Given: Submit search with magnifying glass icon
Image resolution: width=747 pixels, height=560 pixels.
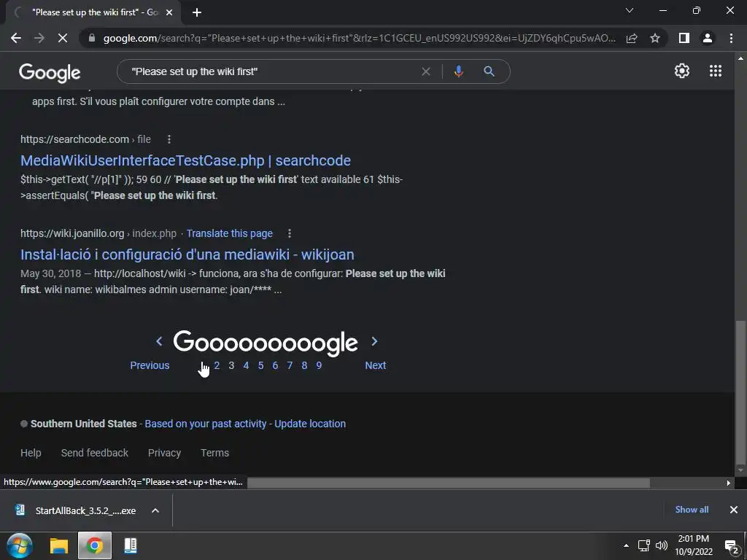Looking at the screenshot, I should 489,71.
